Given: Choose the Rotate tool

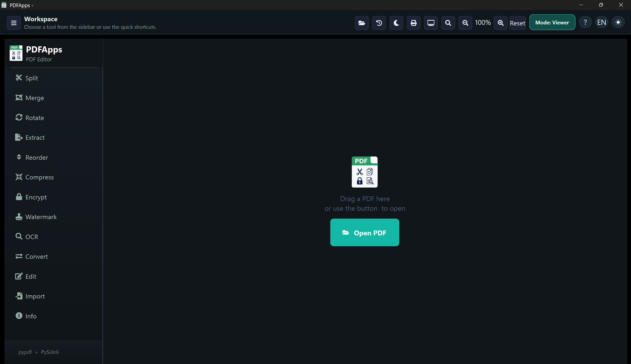Looking at the screenshot, I should click(54, 118).
